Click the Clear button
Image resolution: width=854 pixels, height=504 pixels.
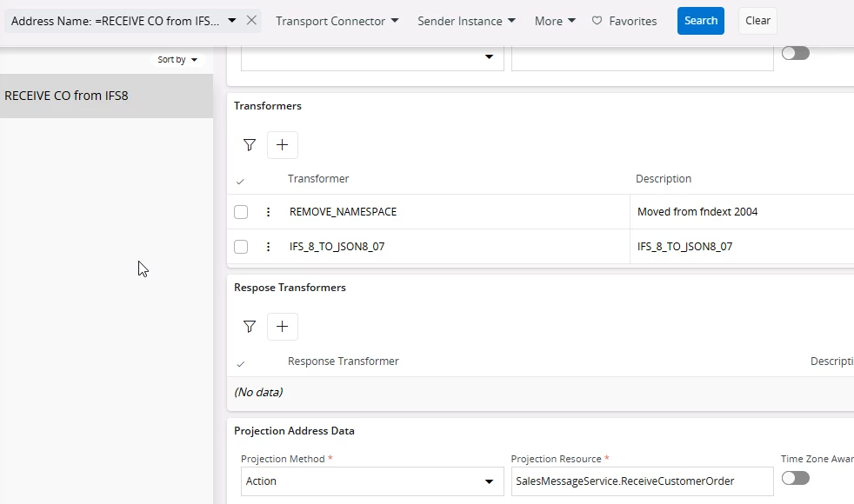pyautogui.click(x=757, y=21)
